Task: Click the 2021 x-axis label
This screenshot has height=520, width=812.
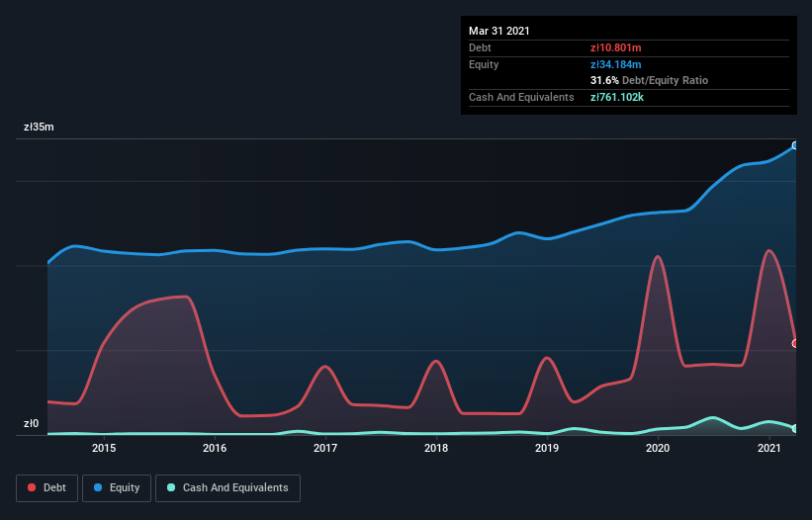Action: coord(769,448)
